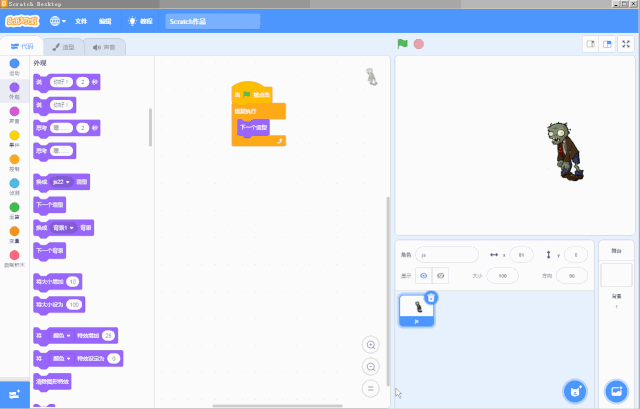The image size is (640, 409).
Task: Click value 10 in change size block
Action: click(73, 282)
